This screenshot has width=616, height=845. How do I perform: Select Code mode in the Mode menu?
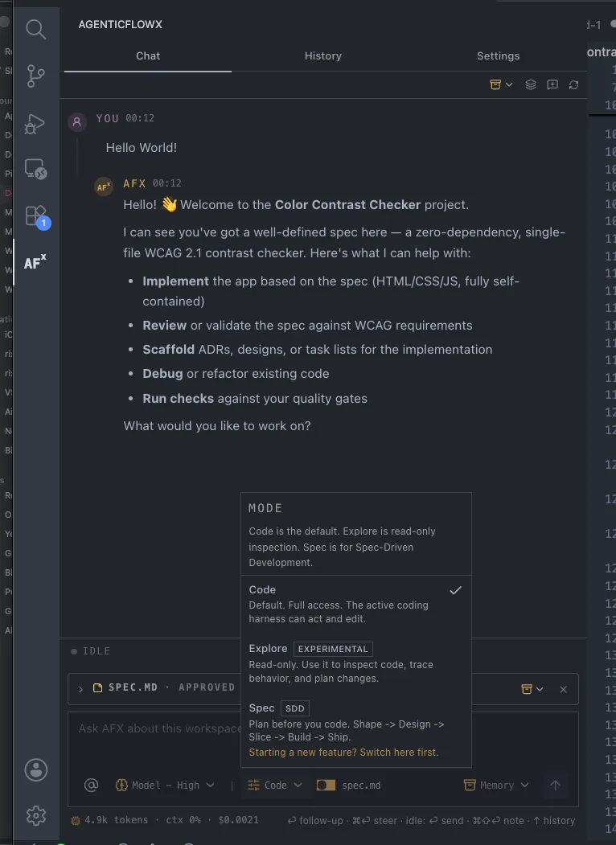point(355,604)
